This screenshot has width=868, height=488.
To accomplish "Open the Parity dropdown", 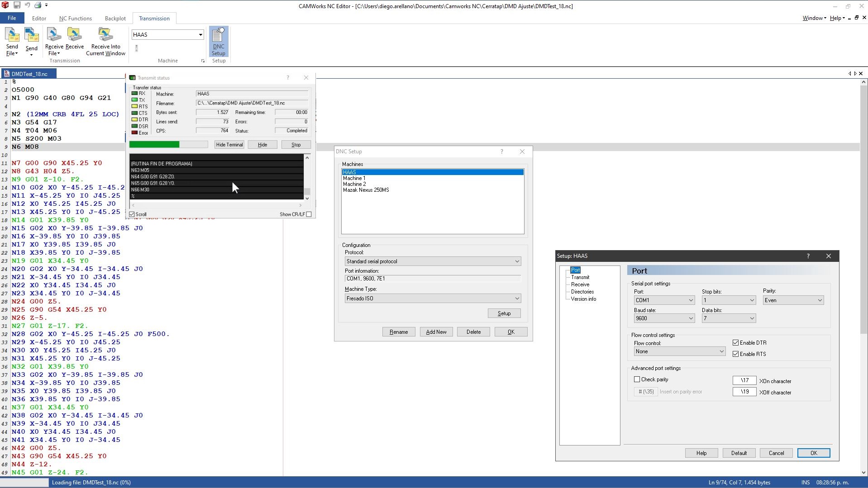I will coord(793,300).
